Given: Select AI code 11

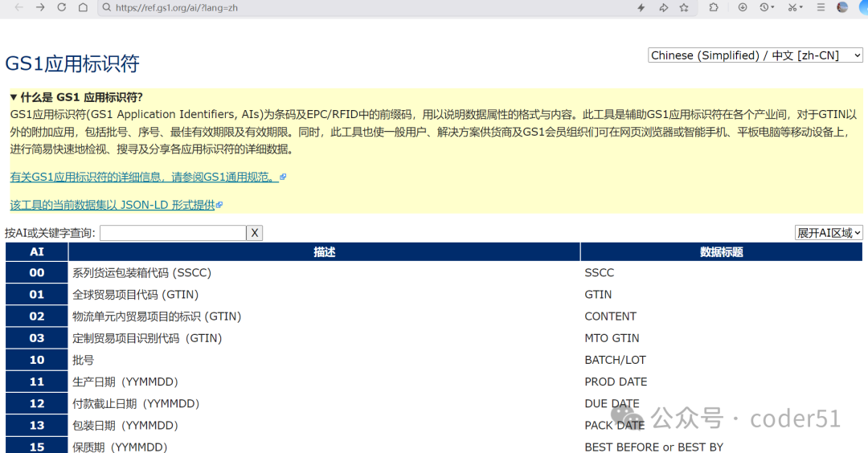Looking at the screenshot, I should click(x=36, y=382).
